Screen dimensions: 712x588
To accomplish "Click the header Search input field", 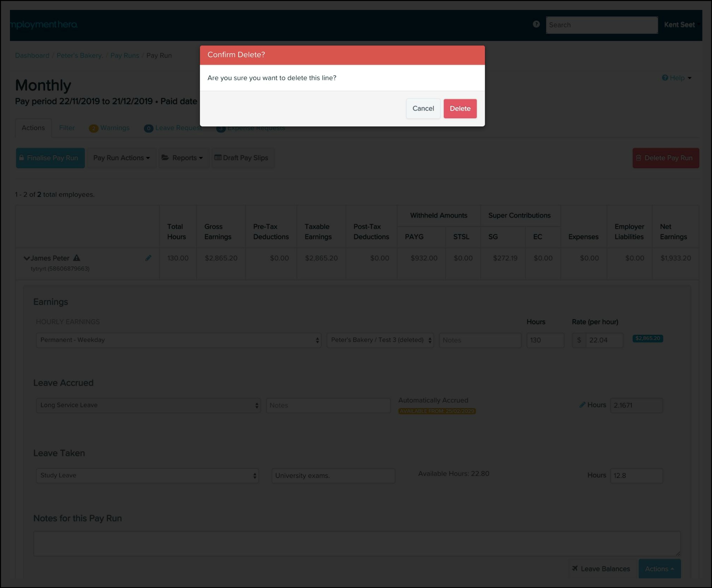I will point(601,25).
